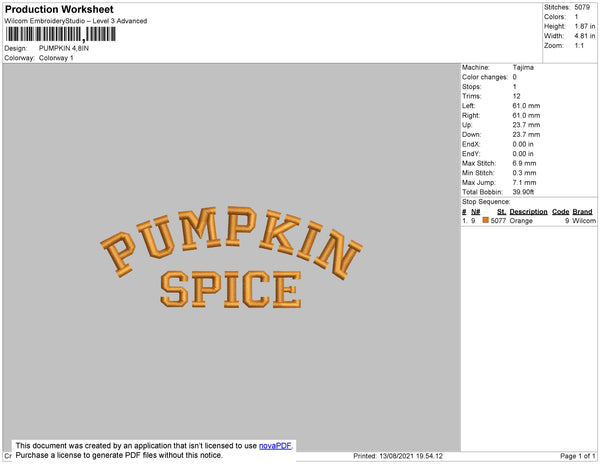
Task: Click the 'Stop Sequence:' heading
Action: click(486, 202)
